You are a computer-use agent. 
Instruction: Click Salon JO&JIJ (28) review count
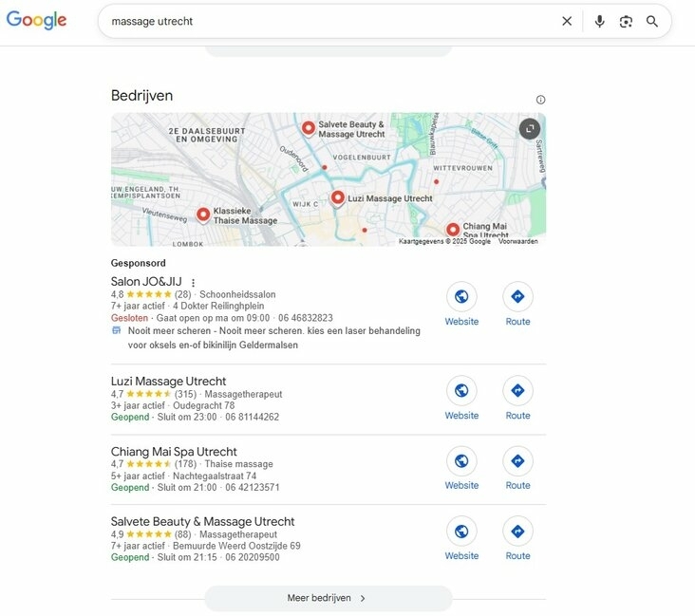[182, 294]
